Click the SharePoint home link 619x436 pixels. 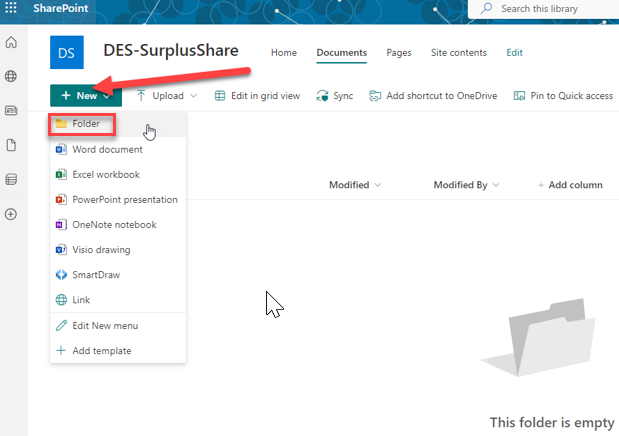click(x=60, y=8)
